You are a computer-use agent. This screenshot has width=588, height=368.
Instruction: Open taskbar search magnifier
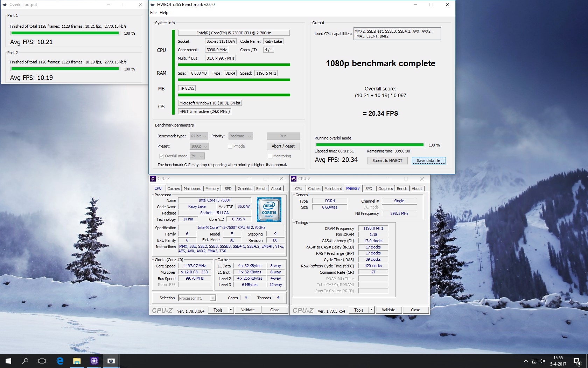pos(25,361)
